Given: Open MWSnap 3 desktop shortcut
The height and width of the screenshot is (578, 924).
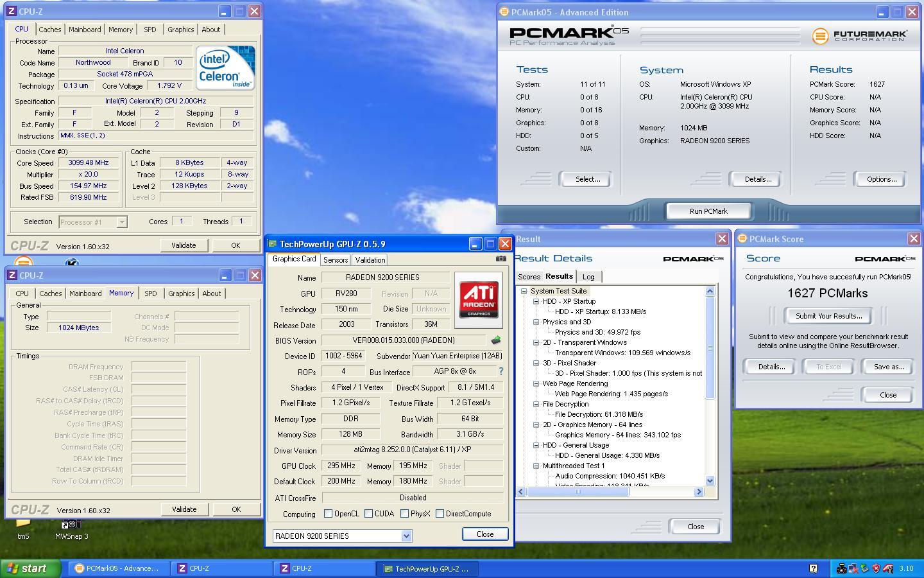Looking at the screenshot, I should pyautogui.click(x=71, y=529).
